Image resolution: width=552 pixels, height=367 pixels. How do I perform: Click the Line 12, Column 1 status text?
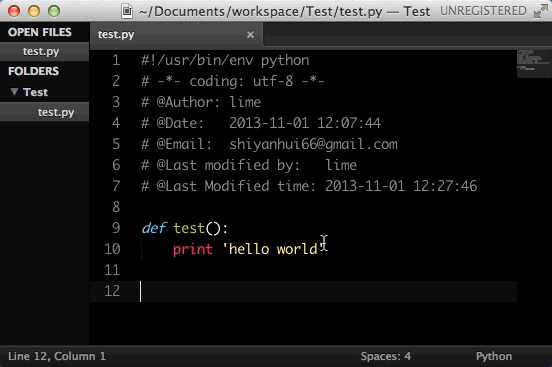tap(57, 356)
